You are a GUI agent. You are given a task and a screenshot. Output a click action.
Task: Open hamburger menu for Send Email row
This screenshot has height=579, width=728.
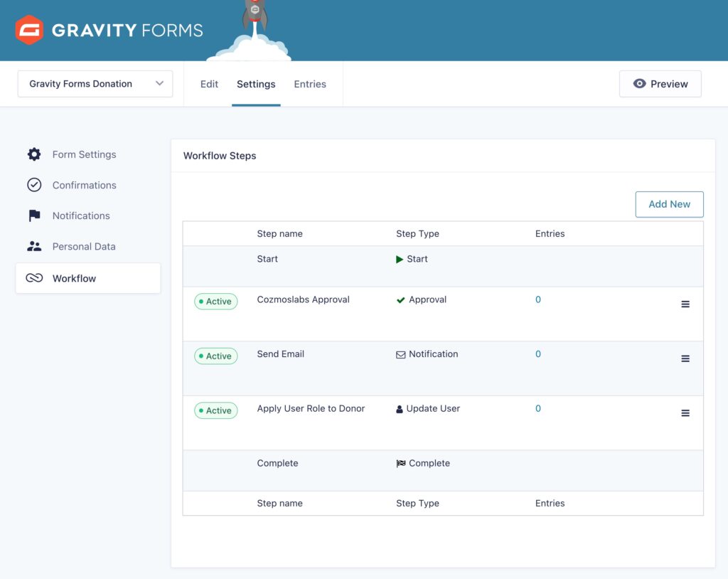[x=685, y=358]
